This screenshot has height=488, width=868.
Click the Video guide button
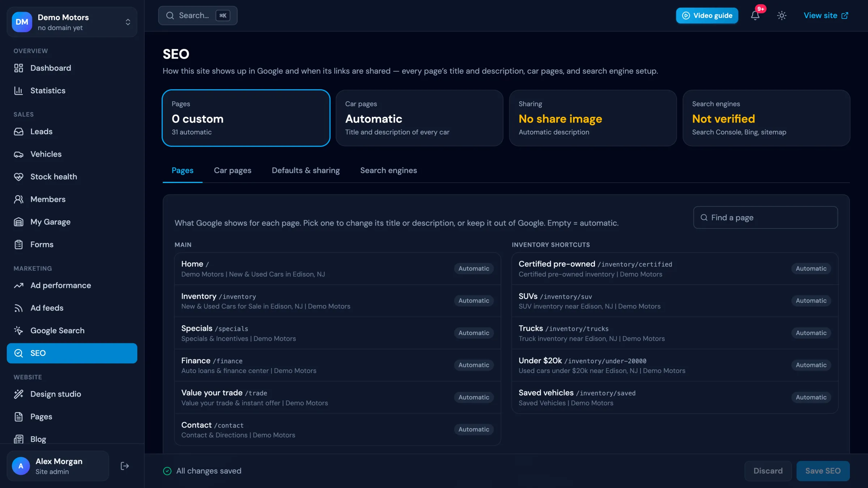707,16
